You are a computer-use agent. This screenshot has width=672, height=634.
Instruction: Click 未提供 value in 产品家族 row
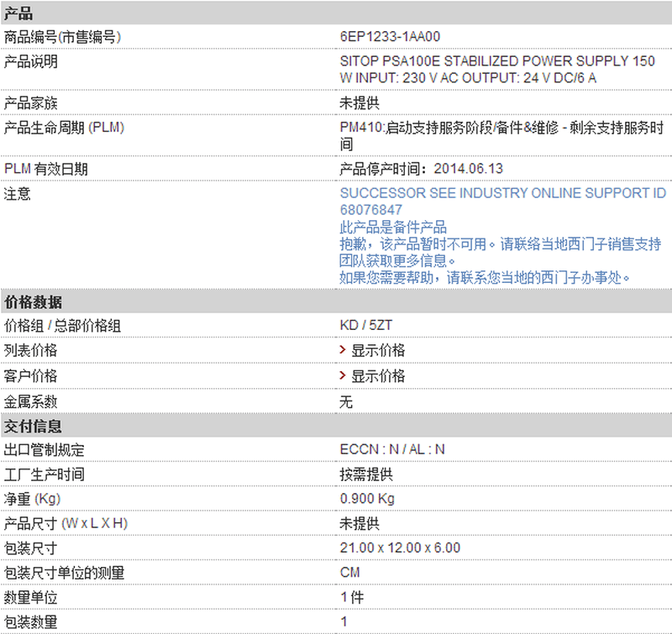(x=360, y=103)
